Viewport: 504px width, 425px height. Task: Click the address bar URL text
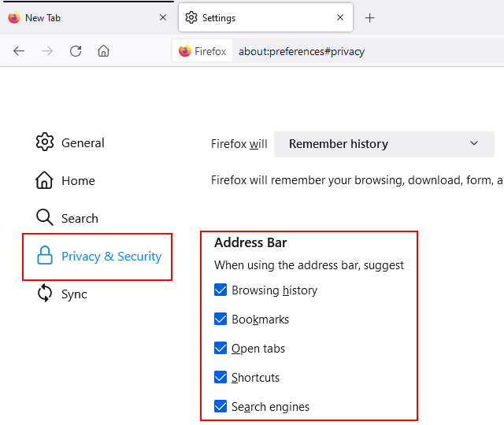(302, 51)
